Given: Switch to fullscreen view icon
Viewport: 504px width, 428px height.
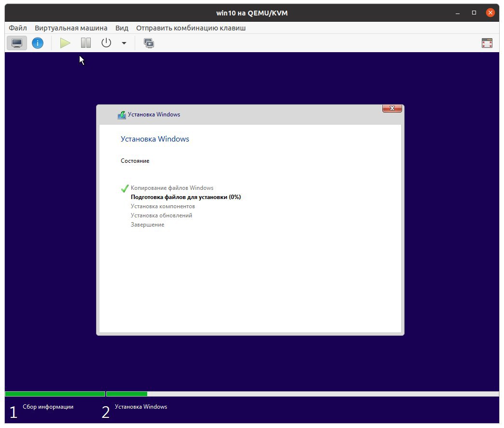Looking at the screenshot, I should point(487,43).
